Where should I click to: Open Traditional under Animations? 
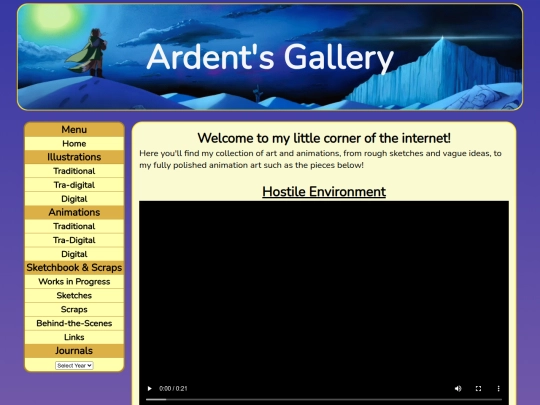click(x=74, y=226)
